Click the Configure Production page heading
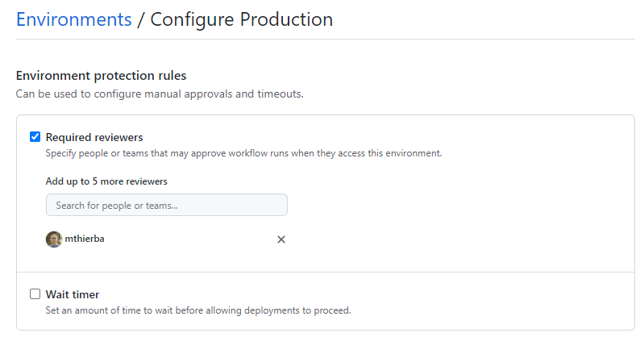Image resolution: width=644 pixels, height=337 pixels. pos(242,19)
